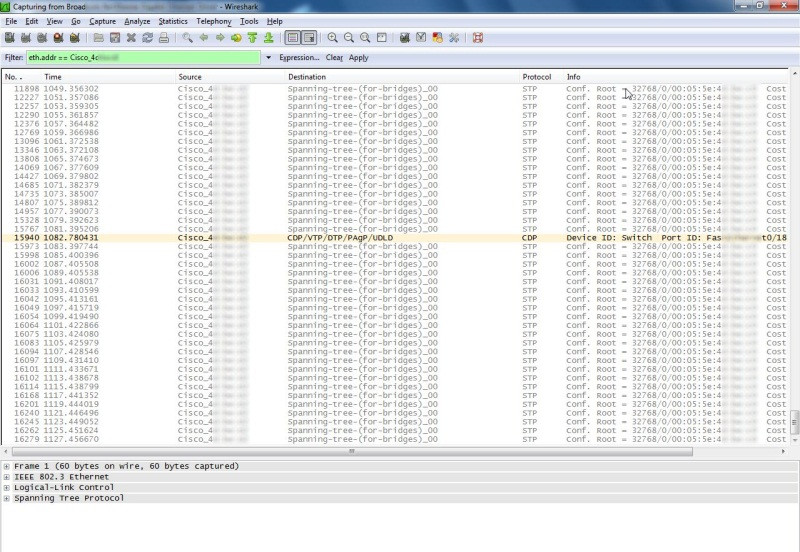The image size is (800, 552).
Task: Sort by the Info column header
Action: pos(676,77)
